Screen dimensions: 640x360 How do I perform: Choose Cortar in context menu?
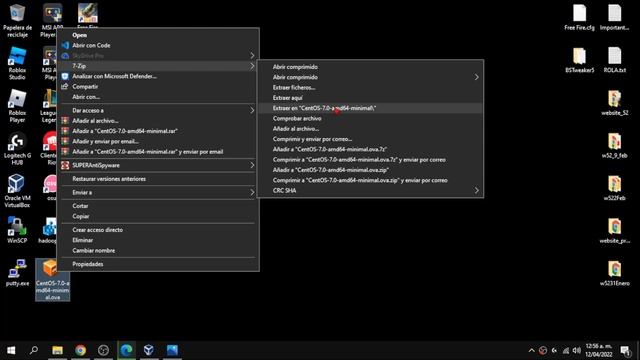pos(158,206)
